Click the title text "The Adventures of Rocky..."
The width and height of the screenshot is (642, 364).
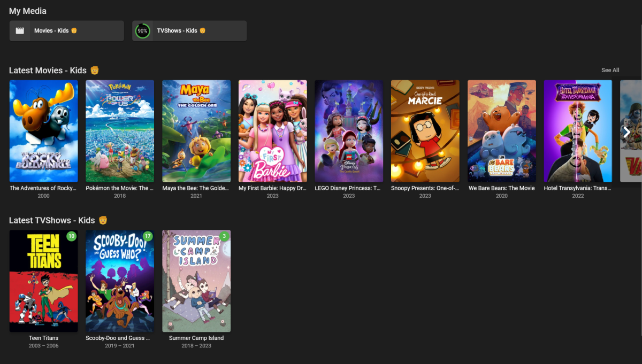[x=44, y=188]
